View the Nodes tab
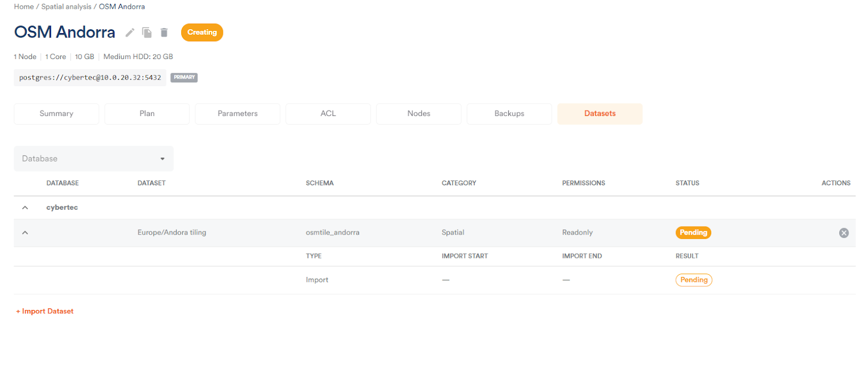Image resolution: width=868 pixels, height=369 pixels. click(x=419, y=114)
